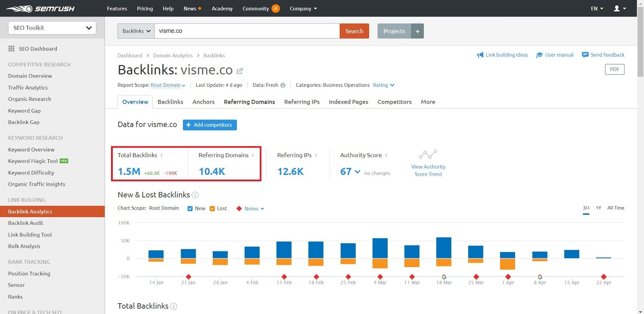Click the orange Search button

pos(354,31)
